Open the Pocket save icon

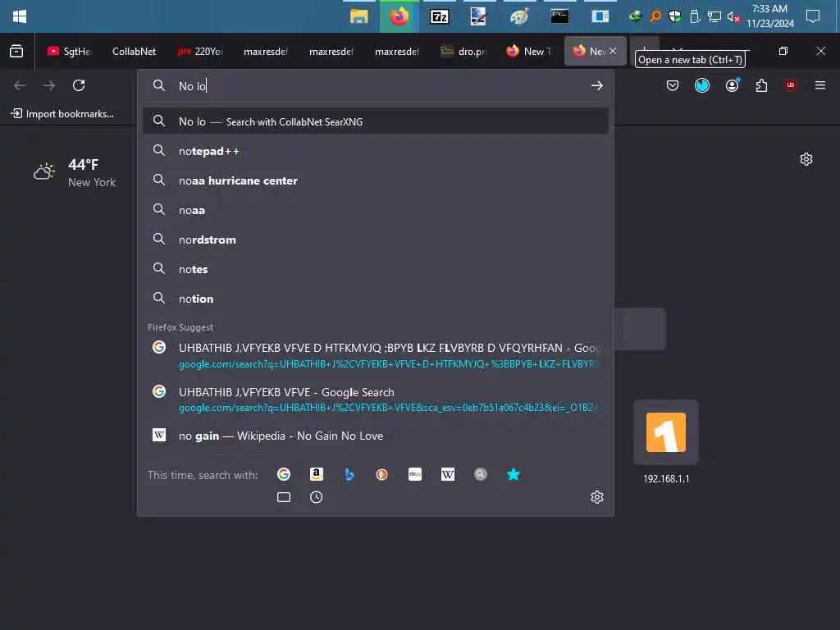coord(673,85)
